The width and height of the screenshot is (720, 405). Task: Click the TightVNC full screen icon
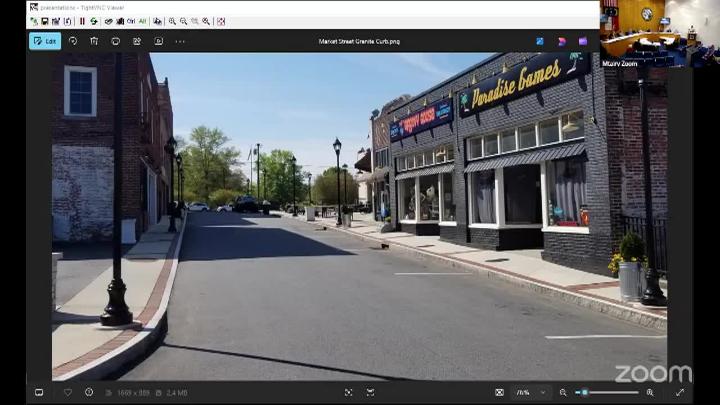click(x=221, y=22)
